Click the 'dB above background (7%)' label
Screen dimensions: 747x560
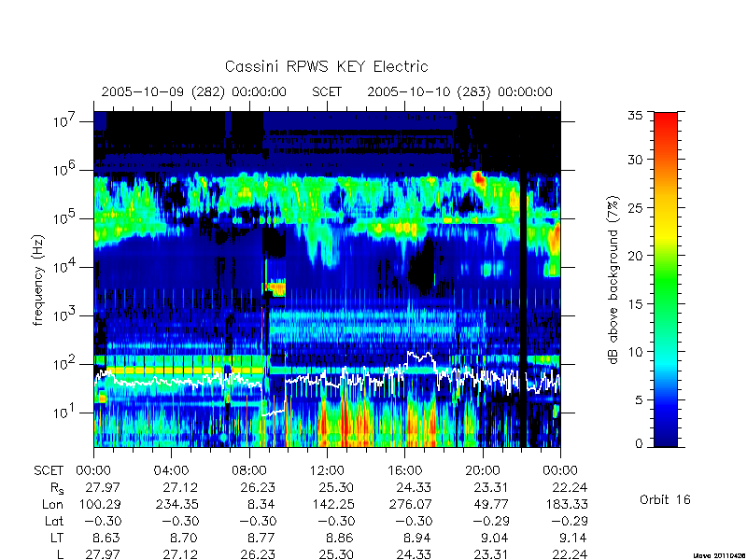[613, 280]
